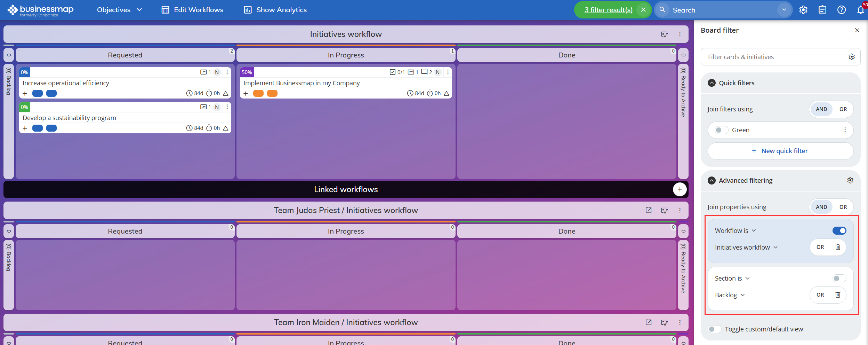The width and height of the screenshot is (868, 345).
Task: Open the Section is property dropdown
Action: (732, 278)
